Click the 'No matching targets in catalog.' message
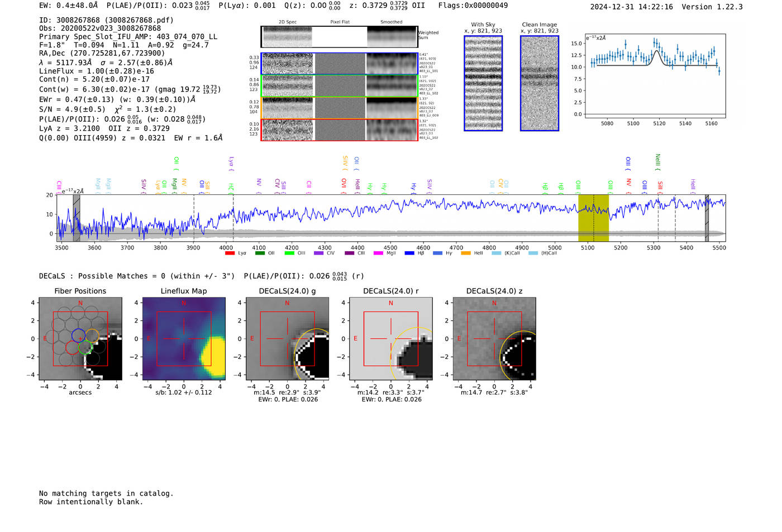 pyautogui.click(x=106, y=493)
